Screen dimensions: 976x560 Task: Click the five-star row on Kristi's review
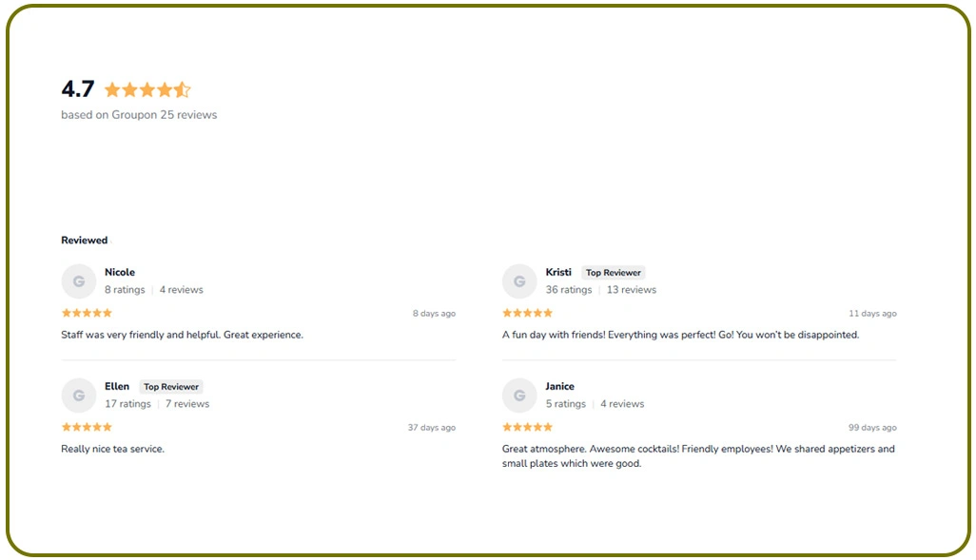click(527, 313)
